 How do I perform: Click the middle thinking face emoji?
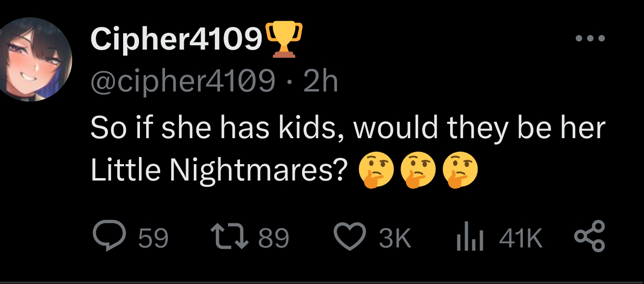click(418, 172)
